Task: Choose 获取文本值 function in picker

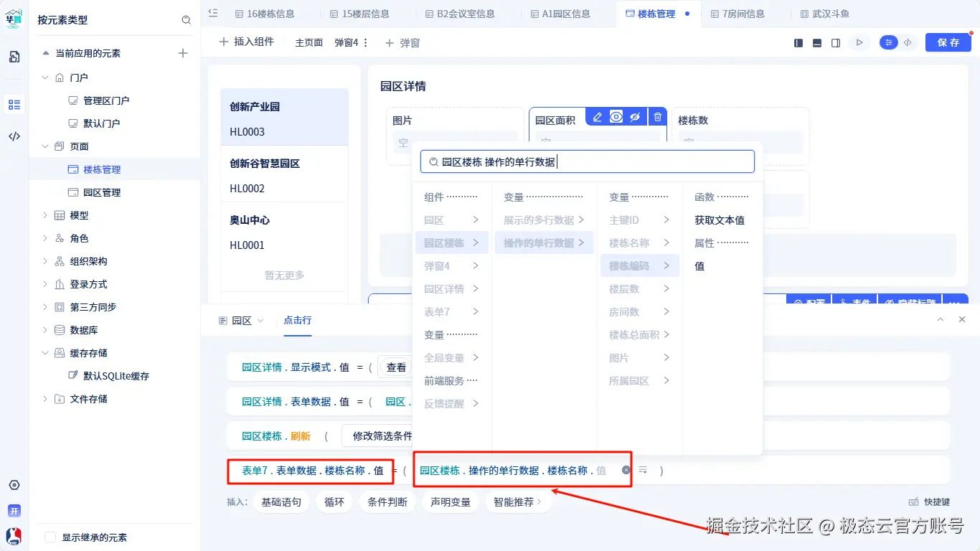Action: (720, 220)
